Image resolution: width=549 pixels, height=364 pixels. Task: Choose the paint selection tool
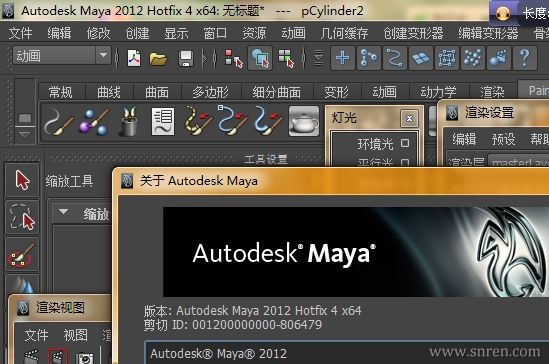(22, 254)
